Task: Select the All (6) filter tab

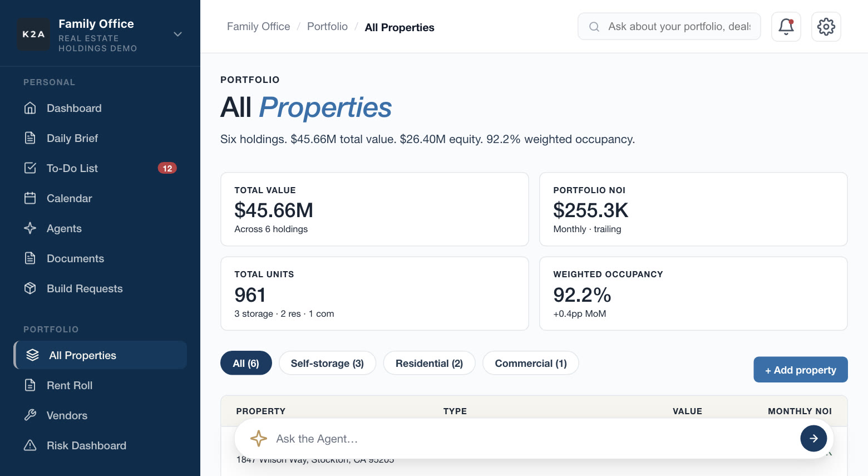Action: pos(246,363)
